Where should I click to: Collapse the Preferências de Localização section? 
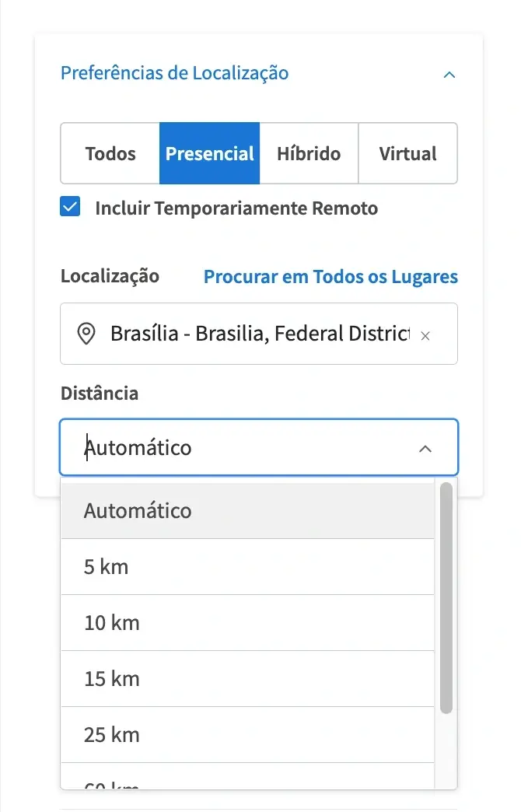(449, 75)
